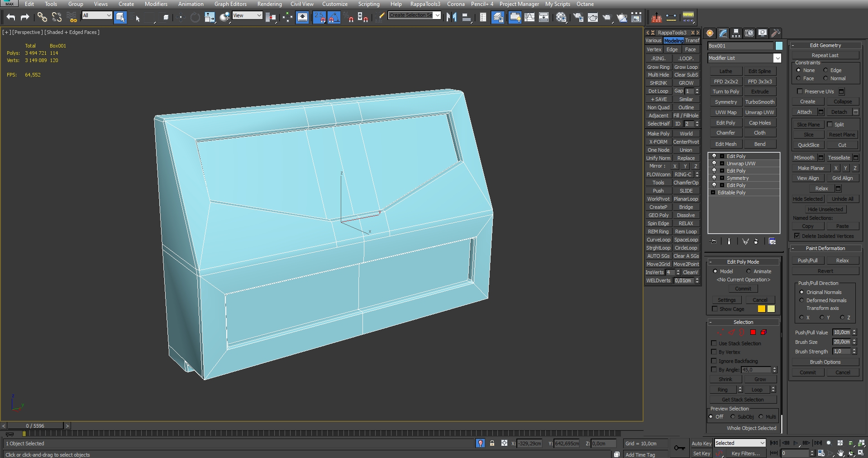Expand the Editable Poly stack entry

coord(713,193)
